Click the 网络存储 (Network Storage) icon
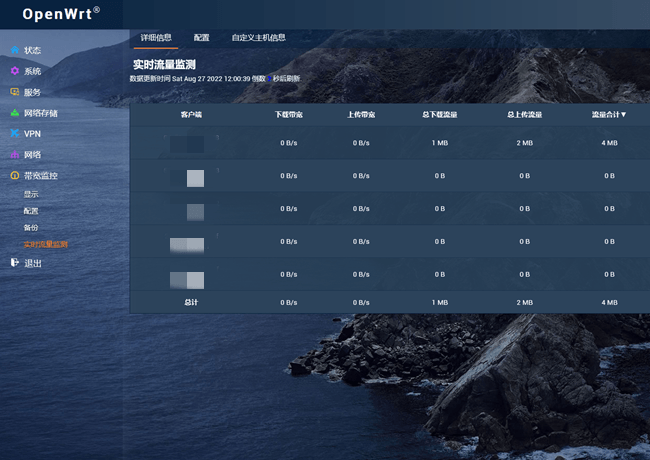Viewport: 650px width, 460px height. coord(14,113)
